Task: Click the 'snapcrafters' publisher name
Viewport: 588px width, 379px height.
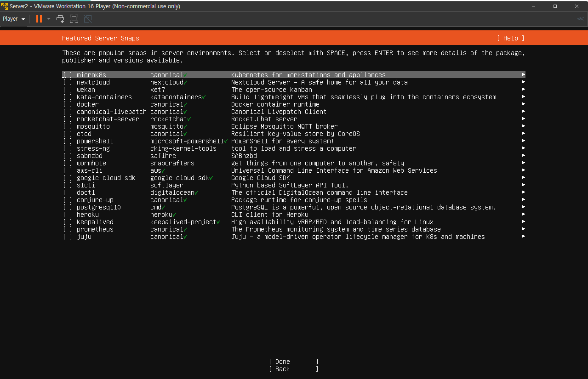Action: click(172, 163)
